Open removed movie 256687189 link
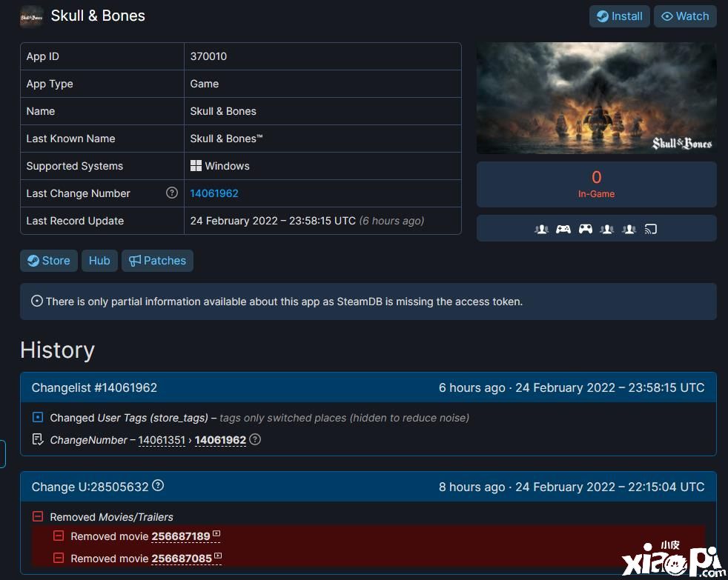 click(181, 536)
